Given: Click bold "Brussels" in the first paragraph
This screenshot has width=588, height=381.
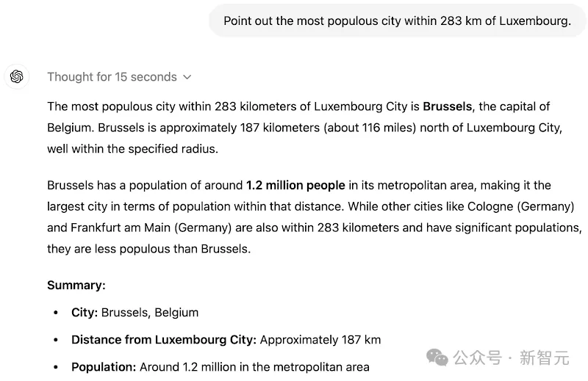Looking at the screenshot, I should tap(447, 106).
